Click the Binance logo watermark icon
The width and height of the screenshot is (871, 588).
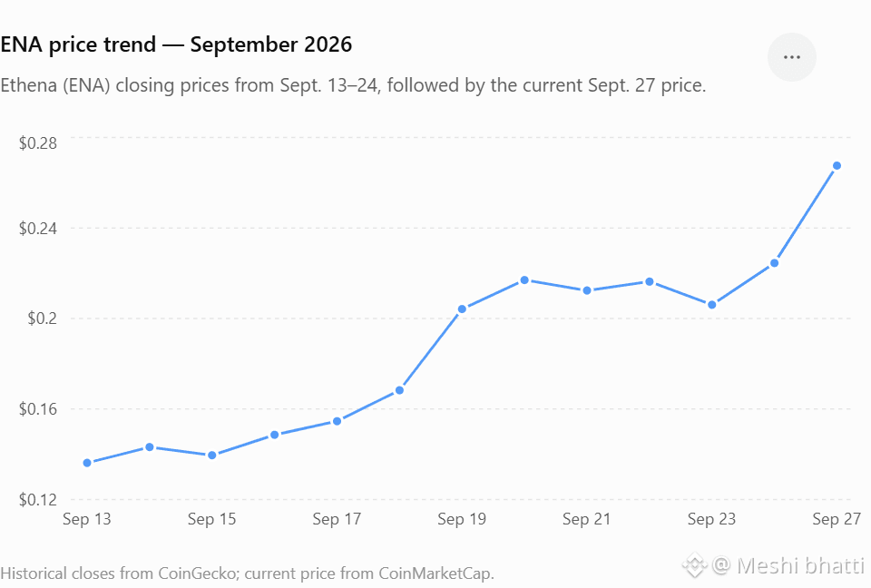694,566
